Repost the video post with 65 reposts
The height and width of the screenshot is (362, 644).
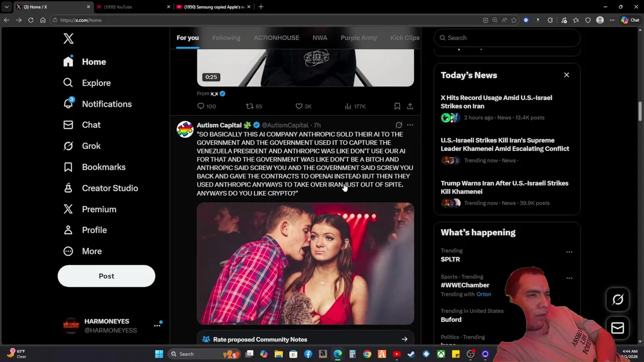pyautogui.click(x=254, y=106)
